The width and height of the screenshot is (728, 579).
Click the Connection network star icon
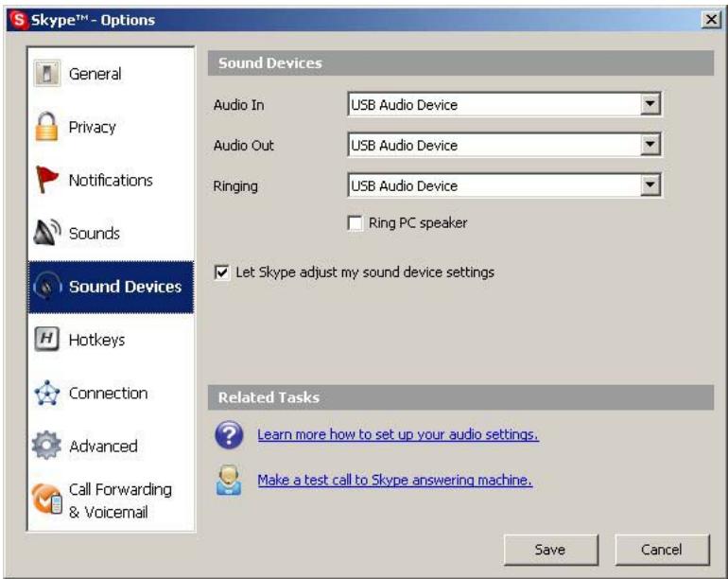47,394
